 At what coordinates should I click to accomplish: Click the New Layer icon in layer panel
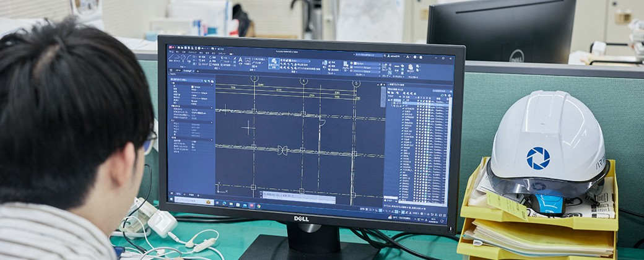coord(404,93)
